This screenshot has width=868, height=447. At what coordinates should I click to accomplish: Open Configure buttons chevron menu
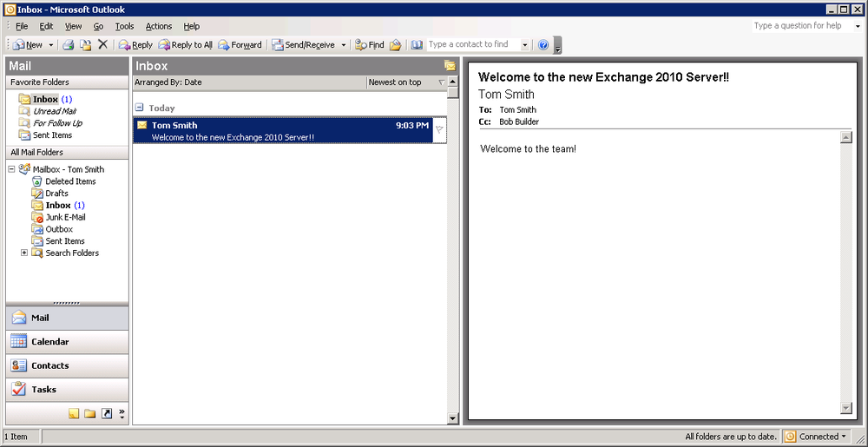(x=122, y=413)
